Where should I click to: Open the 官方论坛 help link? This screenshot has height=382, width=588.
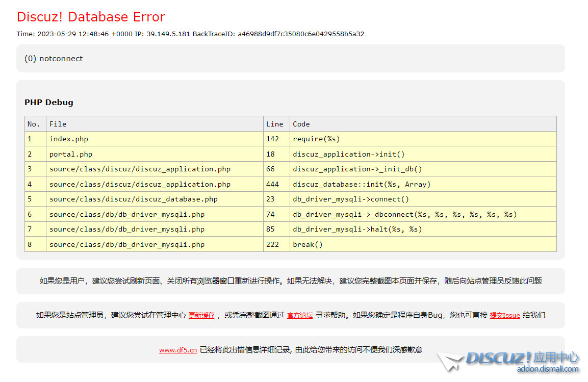(300, 315)
